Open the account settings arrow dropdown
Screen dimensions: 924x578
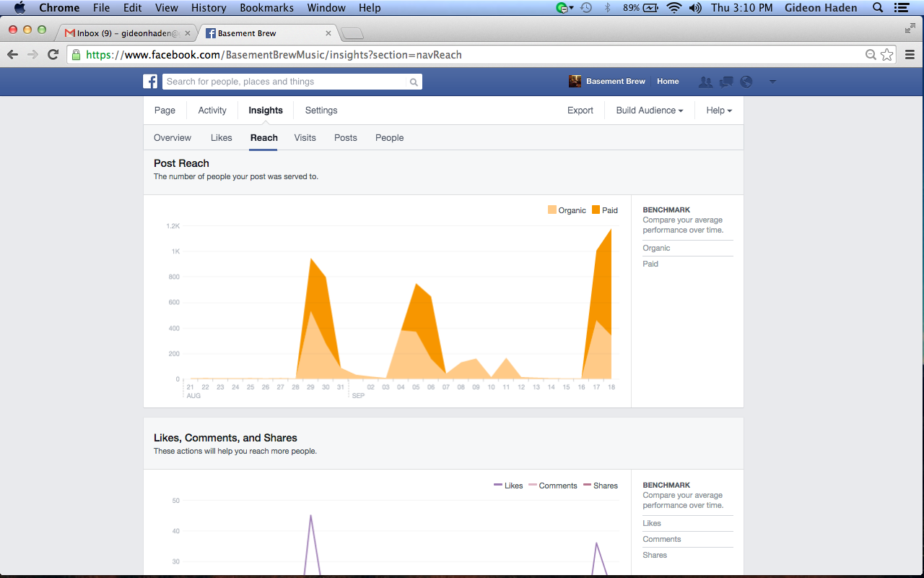pyautogui.click(x=772, y=82)
